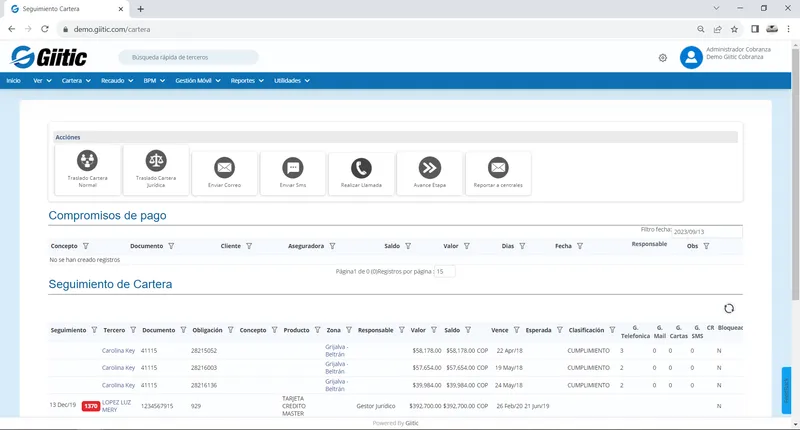Filter Responsable column in Cartera table

pyautogui.click(x=402, y=330)
